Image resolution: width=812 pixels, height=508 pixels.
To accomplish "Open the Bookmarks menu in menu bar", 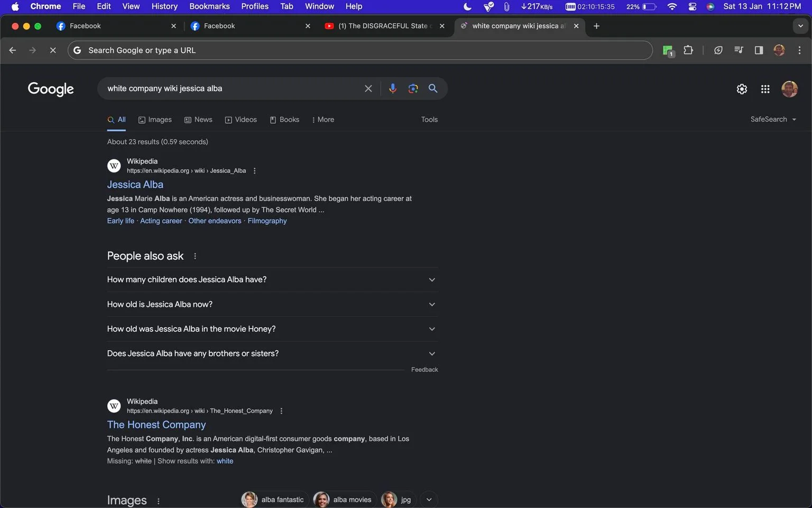I will (209, 6).
